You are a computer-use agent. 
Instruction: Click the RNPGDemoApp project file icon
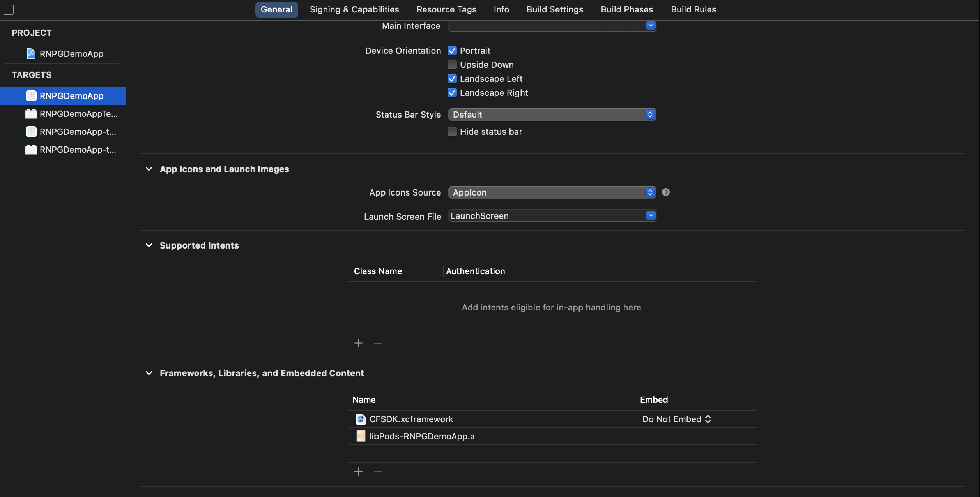31,54
